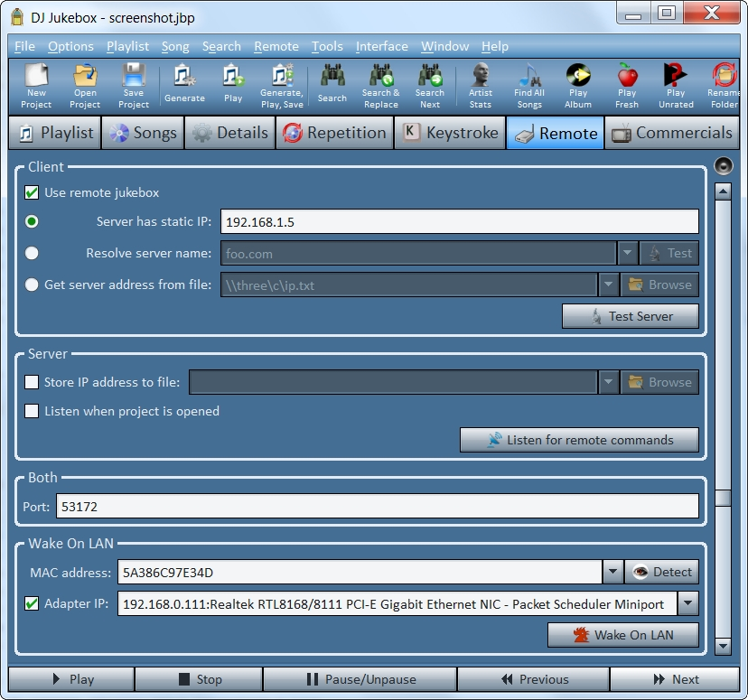Open the Options menu

pyautogui.click(x=70, y=46)
